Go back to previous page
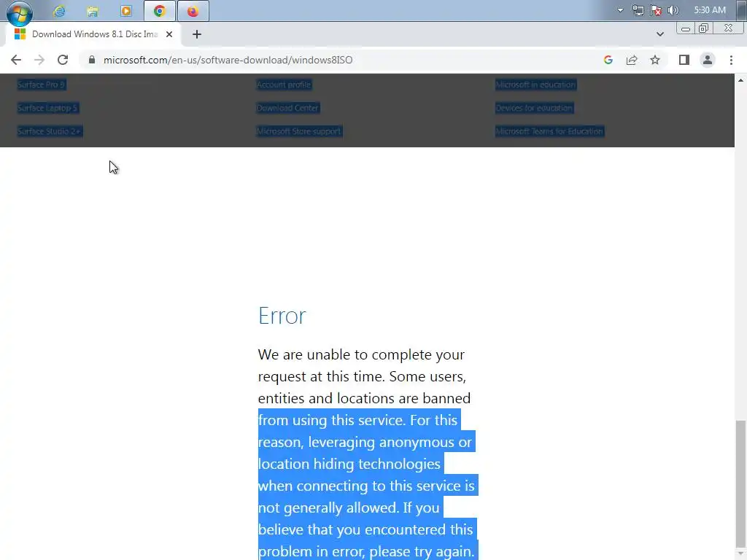Screen dimensions: 747x560 pyautogui.click(x=16, y=60)
